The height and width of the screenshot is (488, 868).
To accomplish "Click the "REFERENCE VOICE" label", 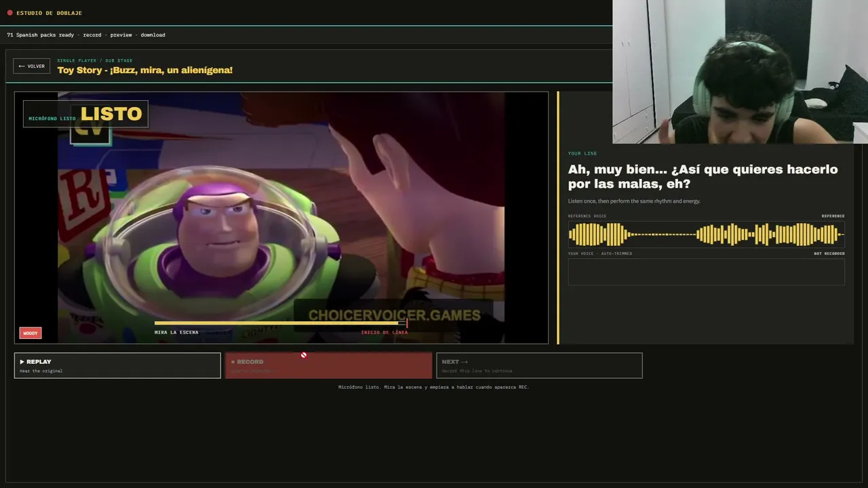I will [587, 216].
